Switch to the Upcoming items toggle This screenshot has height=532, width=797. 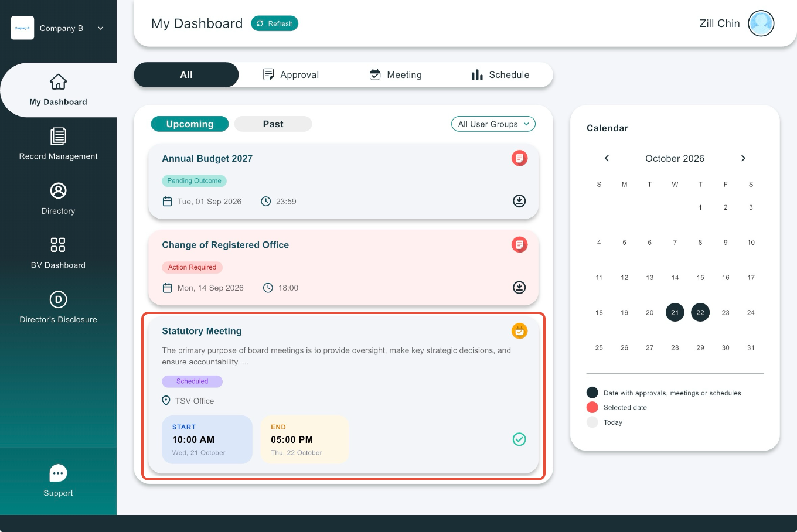pyautogui.click(x=190, y=124)
